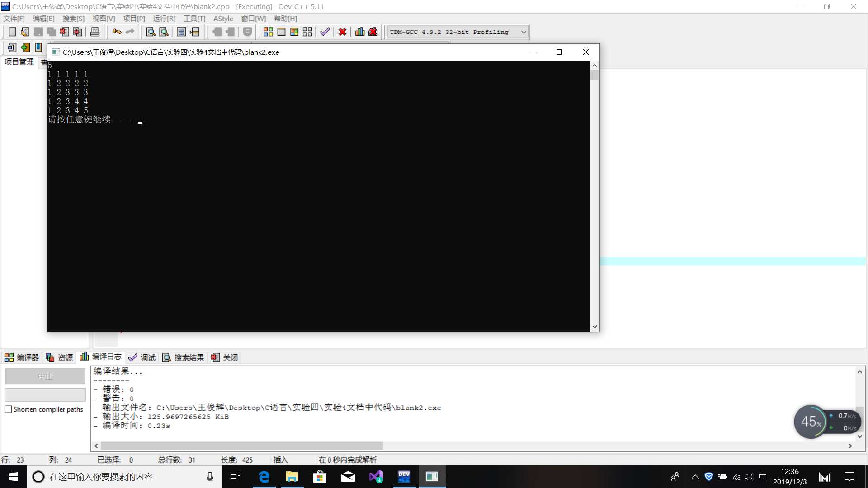Click the green plus Insert icon
Screen dimensions: 868x488
[x=25, y=47]
